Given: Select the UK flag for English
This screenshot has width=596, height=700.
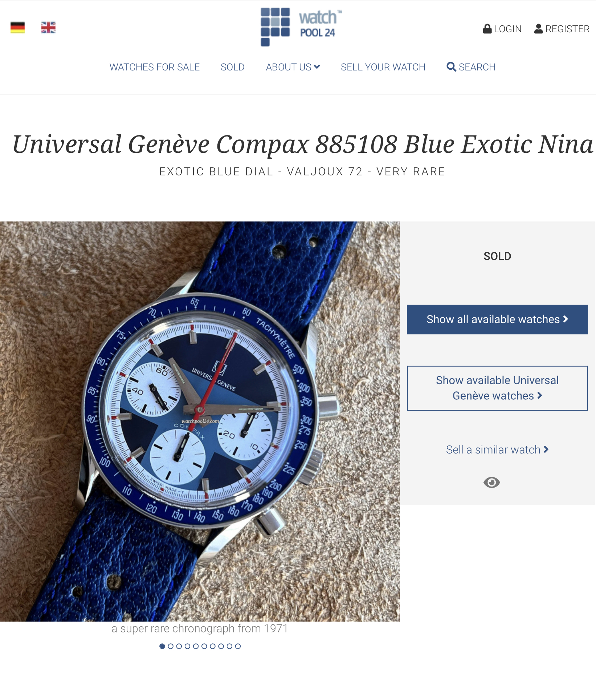Looking at the screenshot, I should 48,28.
